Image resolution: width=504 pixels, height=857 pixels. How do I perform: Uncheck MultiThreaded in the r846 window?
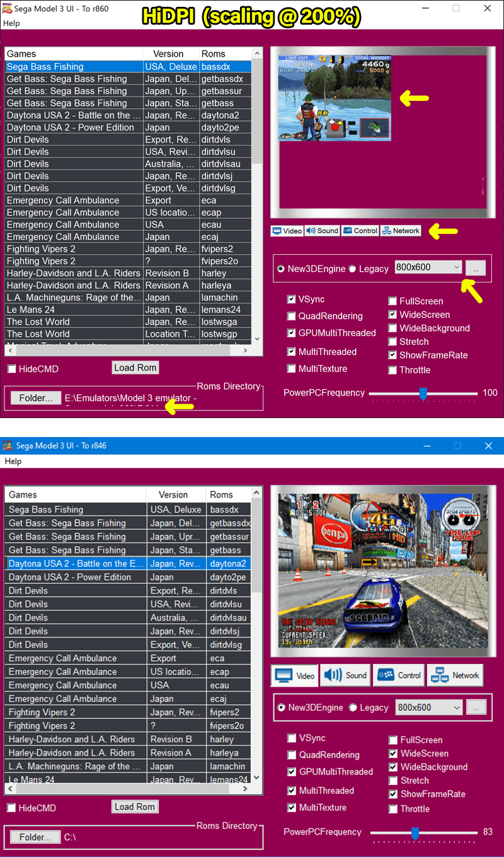pos(292,791)
